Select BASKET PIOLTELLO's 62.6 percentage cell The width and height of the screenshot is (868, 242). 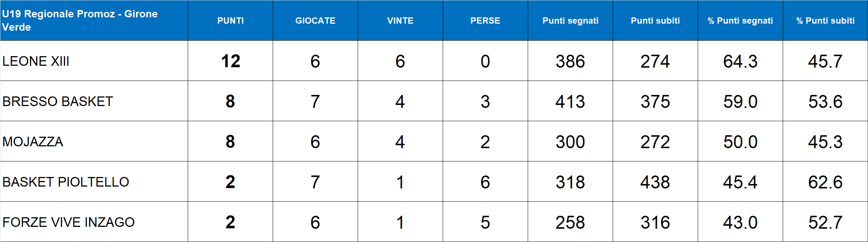825,182
